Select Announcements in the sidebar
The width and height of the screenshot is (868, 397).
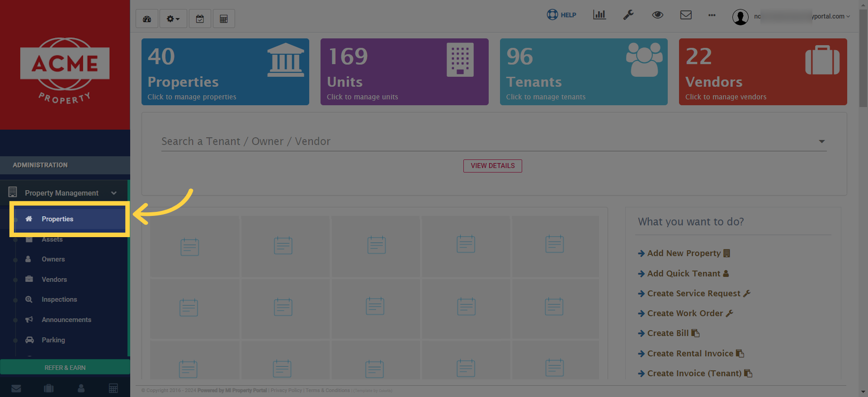click(66, 320)
